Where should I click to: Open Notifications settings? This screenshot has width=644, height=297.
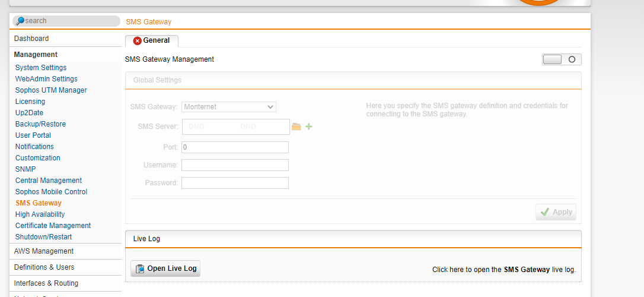click(x=34, y=147)
